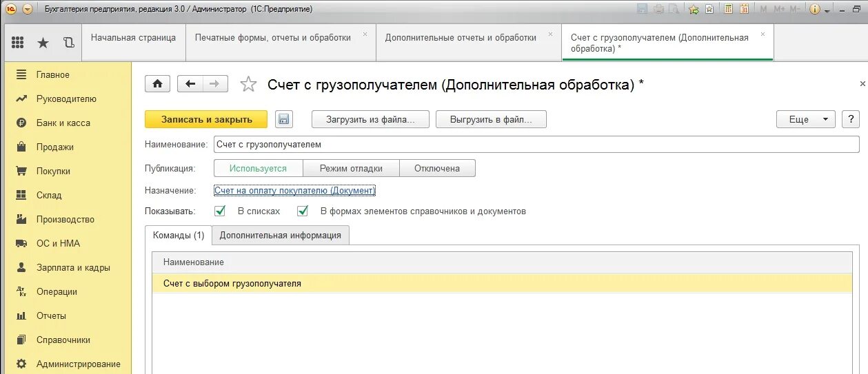Screen dimensions: 868x374
Task: Select the Команды (1) tab
Action: (x=179, y=235)
